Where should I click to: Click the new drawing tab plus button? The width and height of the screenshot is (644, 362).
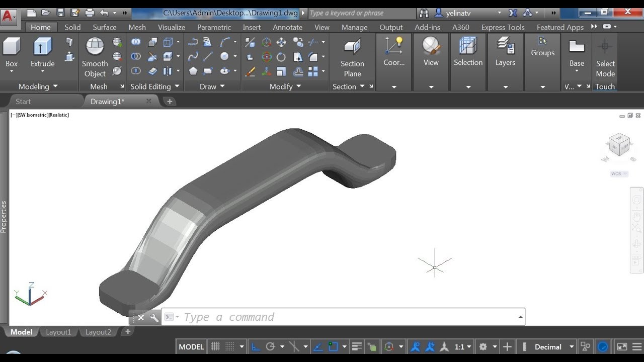click(x=170, y=102)
